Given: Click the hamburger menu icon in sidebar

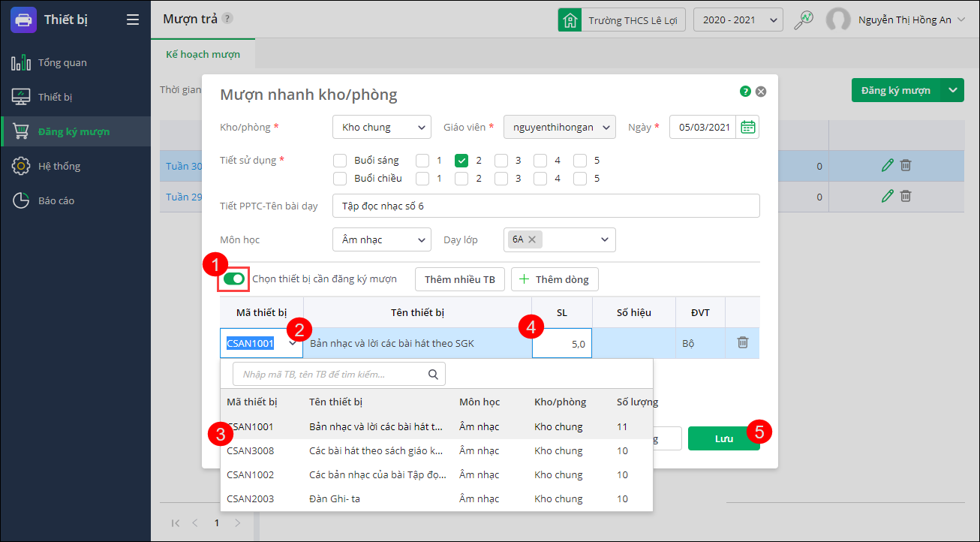Looking at the screenshot, I should pos(133,20).
